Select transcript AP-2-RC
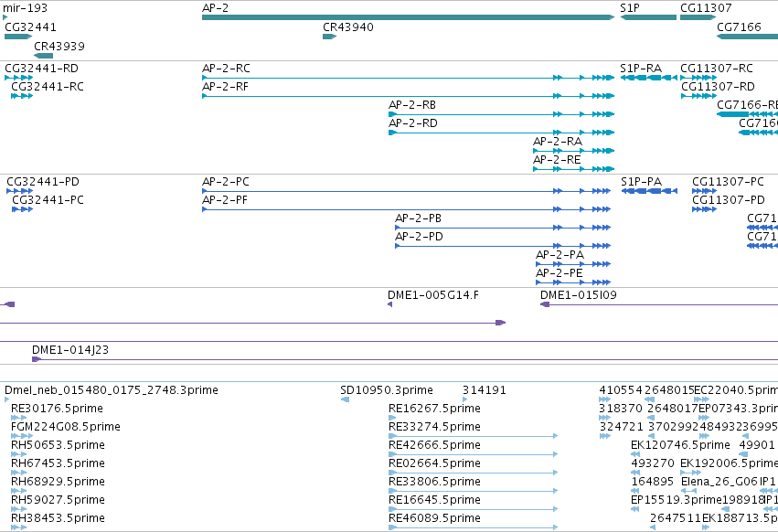Image resolution: width=778 pixels, height=532 pixels. point(408,78)
